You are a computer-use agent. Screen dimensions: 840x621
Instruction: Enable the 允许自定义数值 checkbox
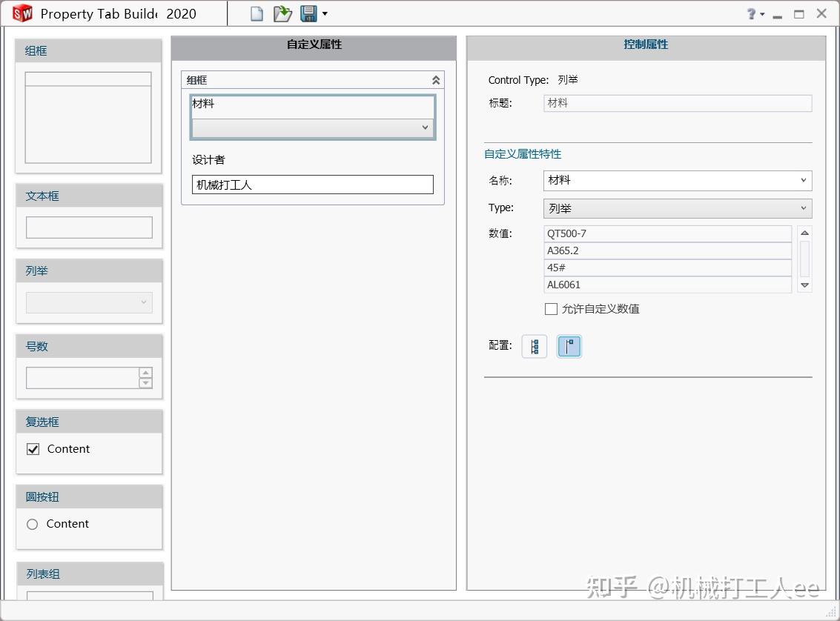pyautogui.click(x=552, y=309)
